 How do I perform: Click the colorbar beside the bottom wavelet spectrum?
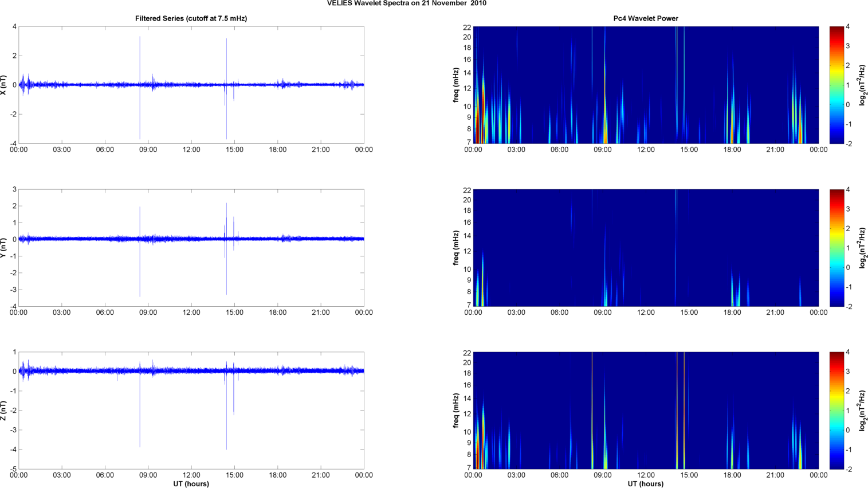(x=836, y=411)
